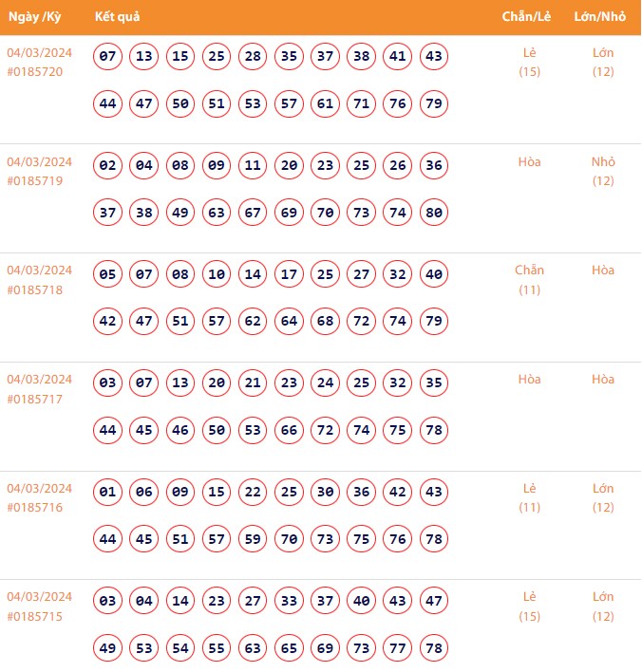642x672 pixels.
Task: Click draw number #0185717
Action: pyautogui.click(x=35, y=399)
